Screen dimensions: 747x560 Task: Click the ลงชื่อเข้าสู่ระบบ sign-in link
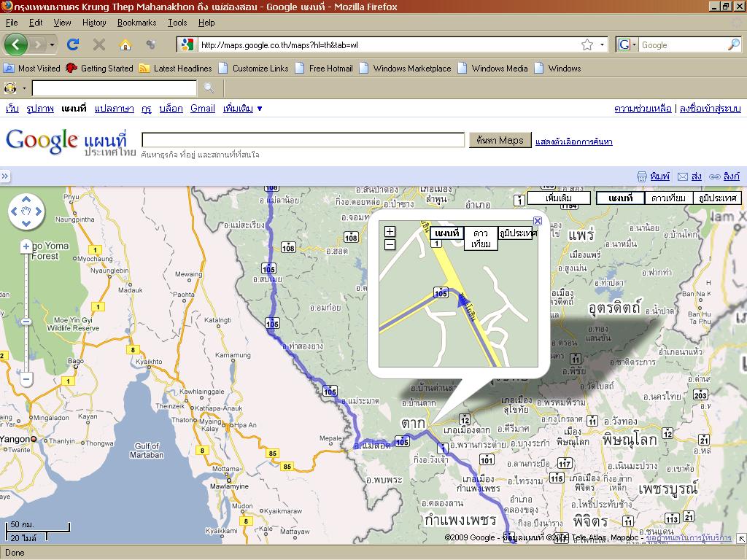[x=710, y=108]
